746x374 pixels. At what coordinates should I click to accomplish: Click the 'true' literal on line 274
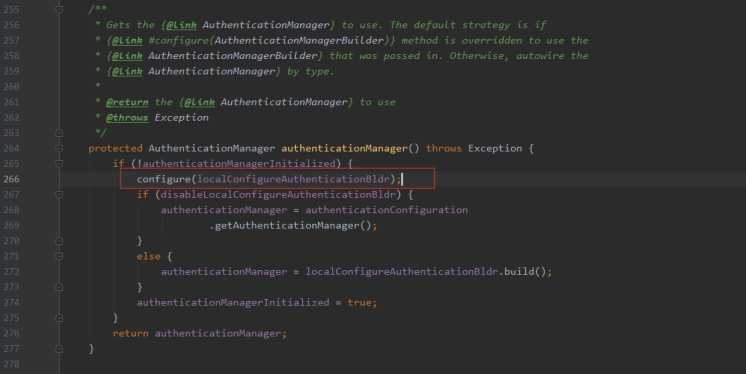(x=359, y=302)
